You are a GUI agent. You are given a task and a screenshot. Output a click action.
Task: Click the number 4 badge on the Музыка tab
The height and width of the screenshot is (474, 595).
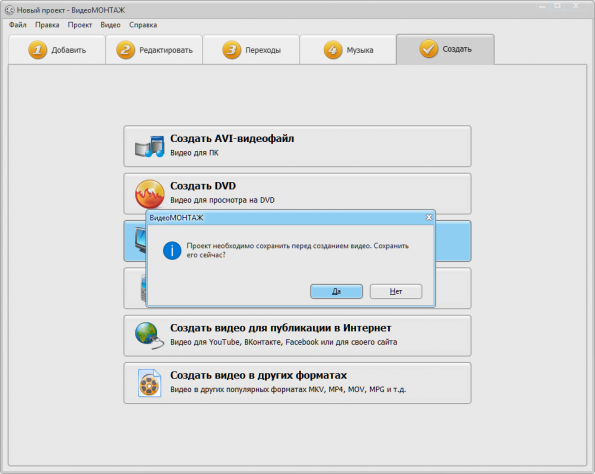(333, 50)
